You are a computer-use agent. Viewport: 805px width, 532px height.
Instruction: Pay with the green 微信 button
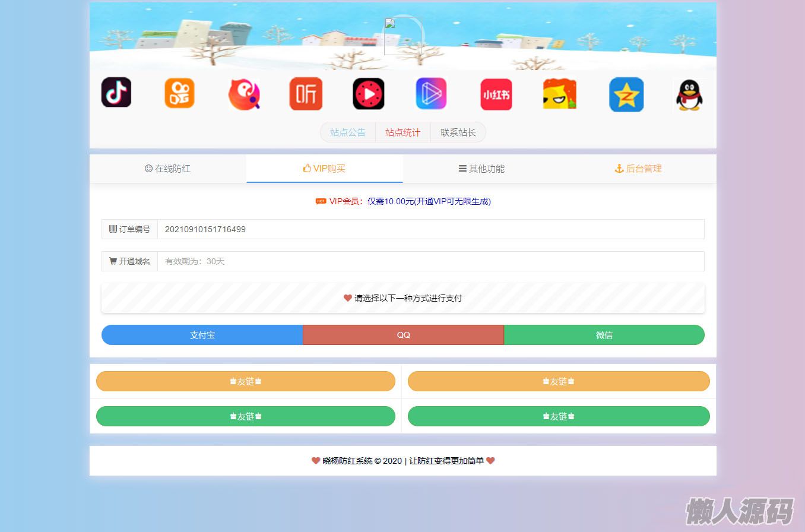[604, 335]
